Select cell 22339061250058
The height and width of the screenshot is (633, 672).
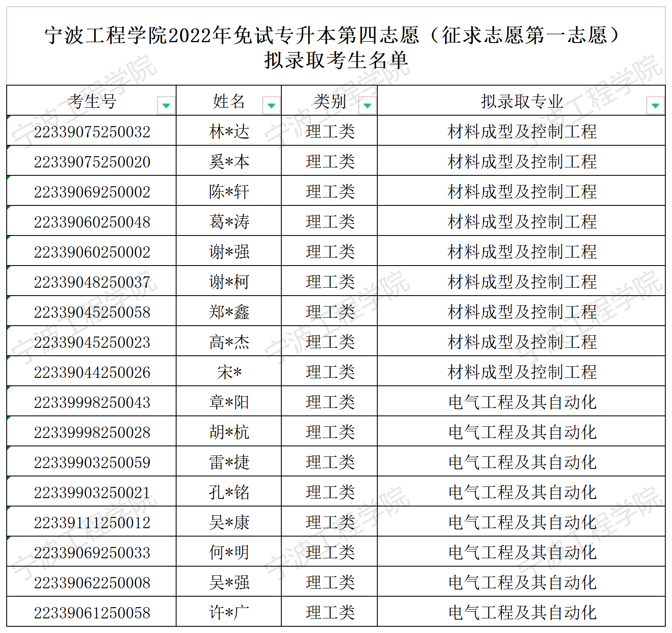(91, 612)
